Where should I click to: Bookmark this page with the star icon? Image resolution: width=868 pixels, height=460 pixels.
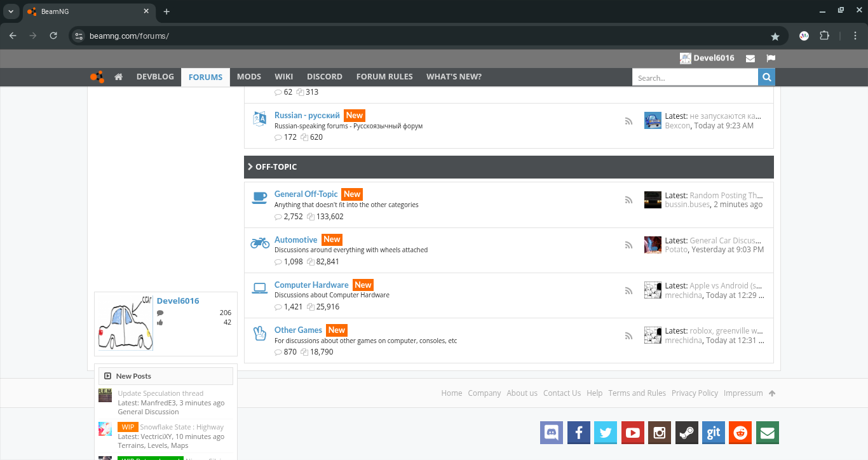(775, 36)
